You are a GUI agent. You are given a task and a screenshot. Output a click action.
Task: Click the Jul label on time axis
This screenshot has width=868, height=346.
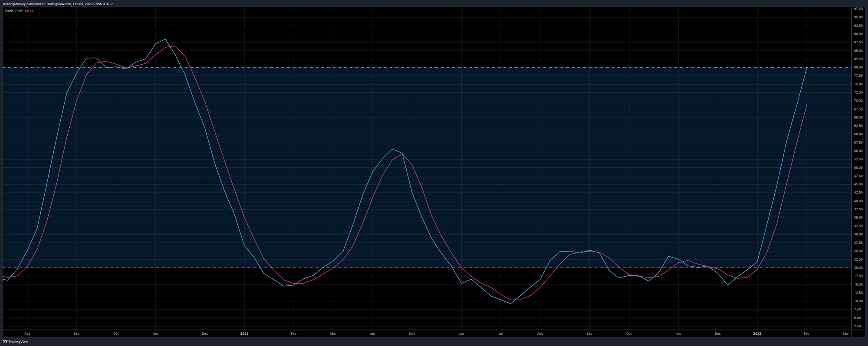point(500,333)
